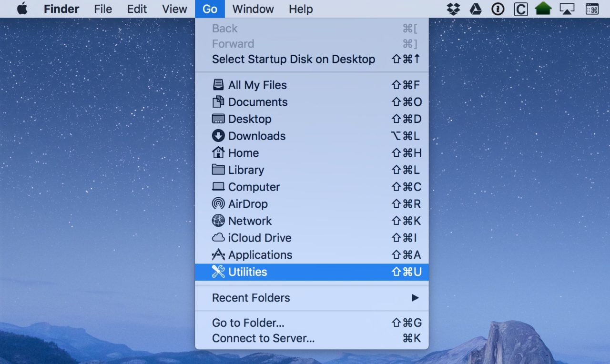Screen dimensions: 610x364
Task: Choose Desktop in the Go menu
Action: point(312,119)
